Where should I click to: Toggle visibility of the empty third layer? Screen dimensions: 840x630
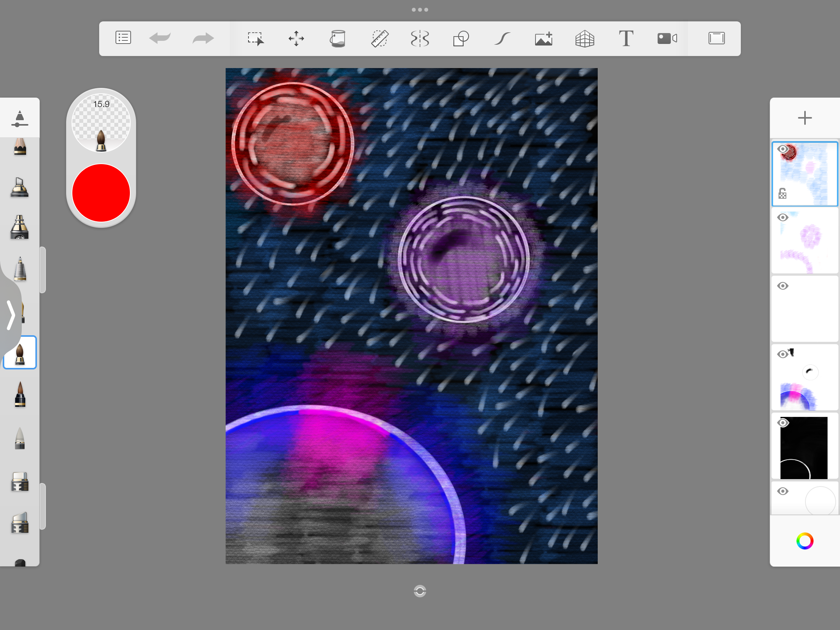point(782,286)
